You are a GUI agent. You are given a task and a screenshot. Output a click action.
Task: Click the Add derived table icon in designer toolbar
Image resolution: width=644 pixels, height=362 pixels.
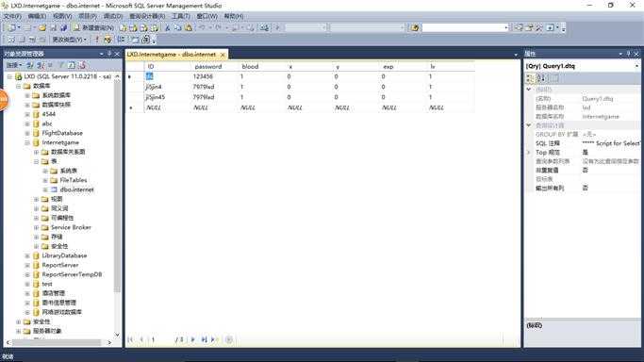[x=145, y=40]
